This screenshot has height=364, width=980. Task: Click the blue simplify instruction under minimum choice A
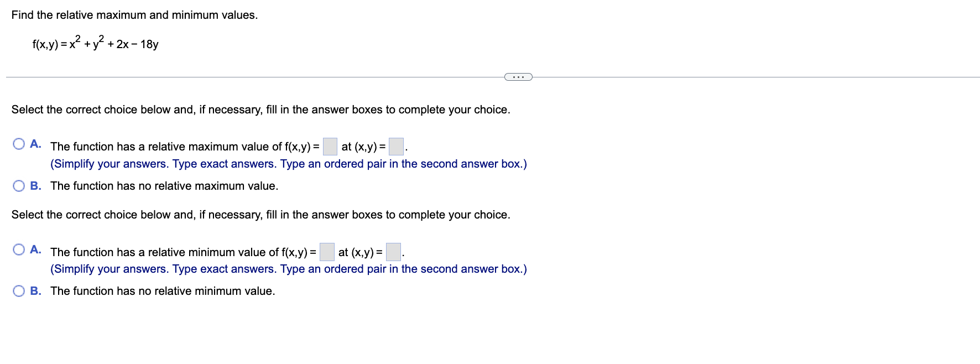[x=288, y=269]
